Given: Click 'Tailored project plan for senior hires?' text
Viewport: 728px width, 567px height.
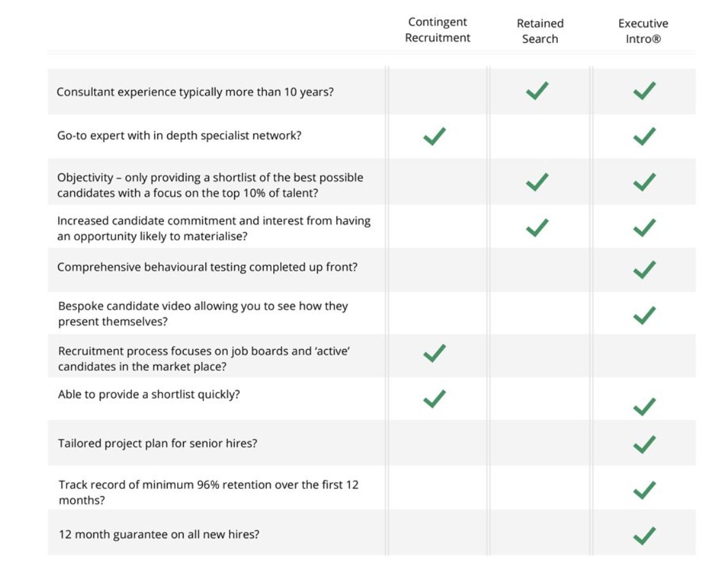Looking at the screenshot, I should tap(157, 443).
